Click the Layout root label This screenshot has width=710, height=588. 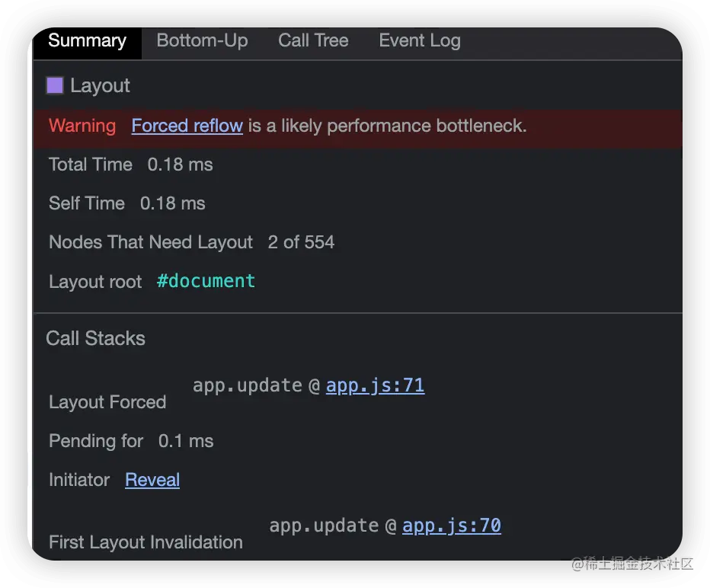click(x=95, y=282)
